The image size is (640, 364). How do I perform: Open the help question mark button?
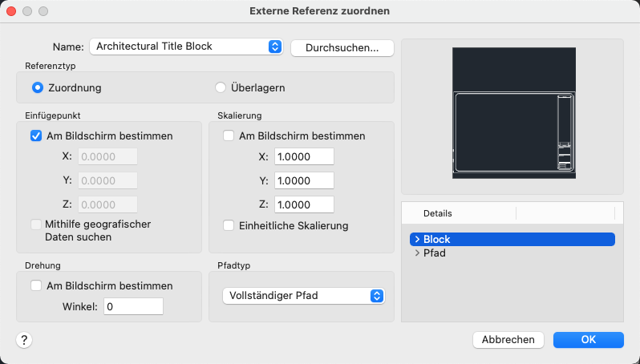[x=24, y=339]
